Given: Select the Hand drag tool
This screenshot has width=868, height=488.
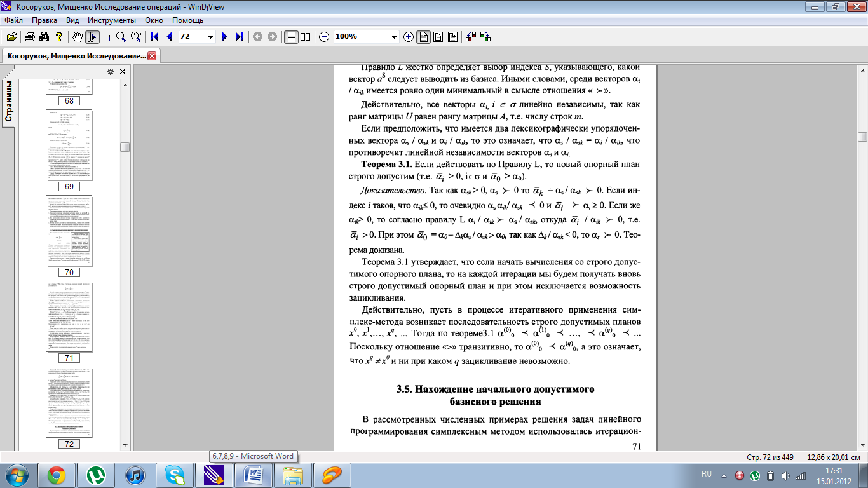Looking at the screenshot, I should click(x=78, y=37).
